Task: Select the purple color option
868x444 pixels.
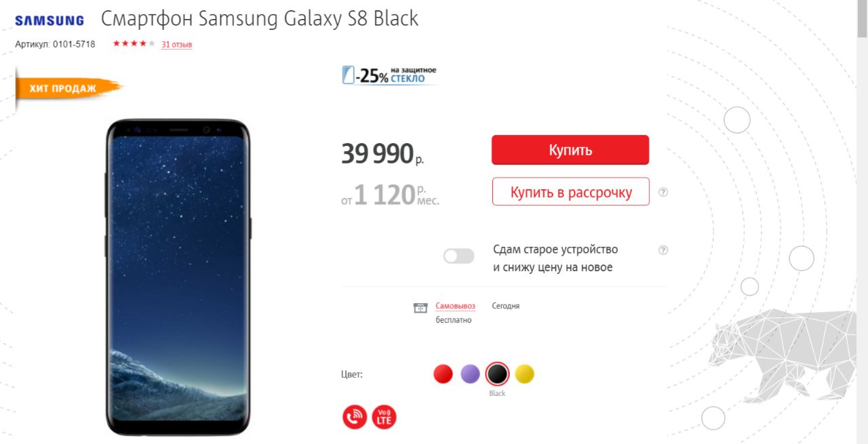Action: (x=470, y=374)
